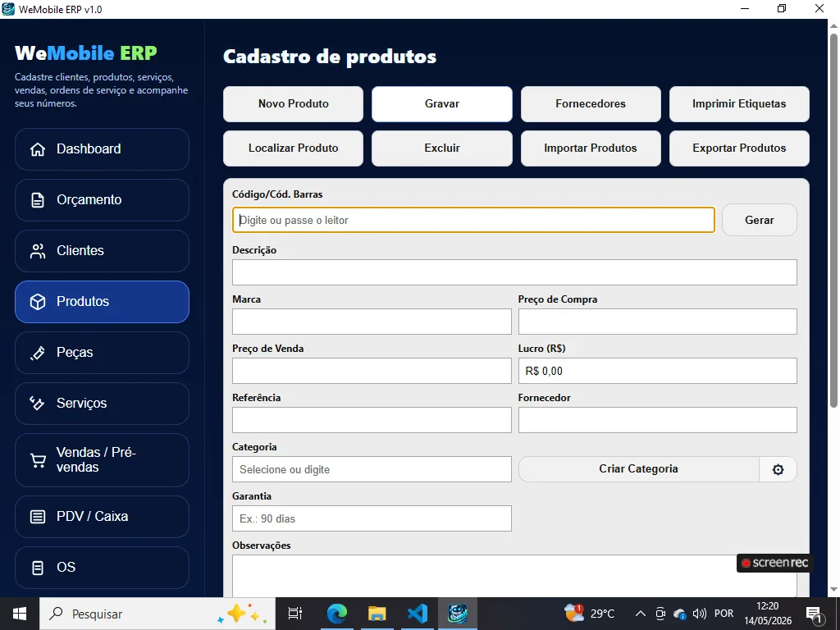Click the Criar Categoria button

click(638, 469)
